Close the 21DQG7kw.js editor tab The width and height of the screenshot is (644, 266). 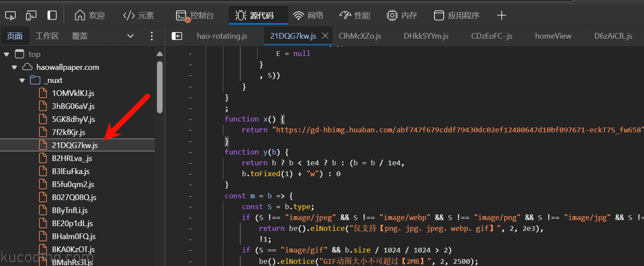coord(326,36)
